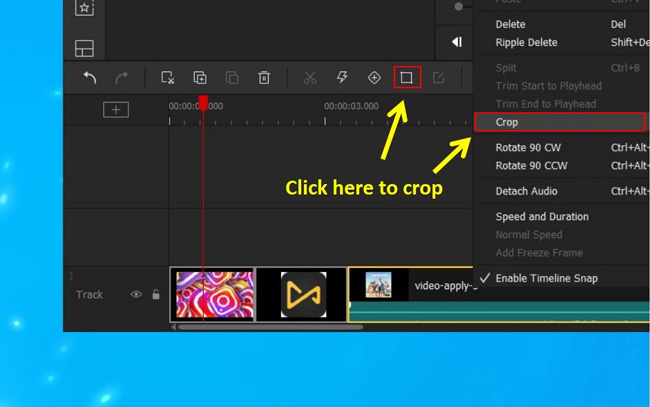650x407 pixels.
Task: Choose Ripple Delete from context menu
Action: [526, 42]
